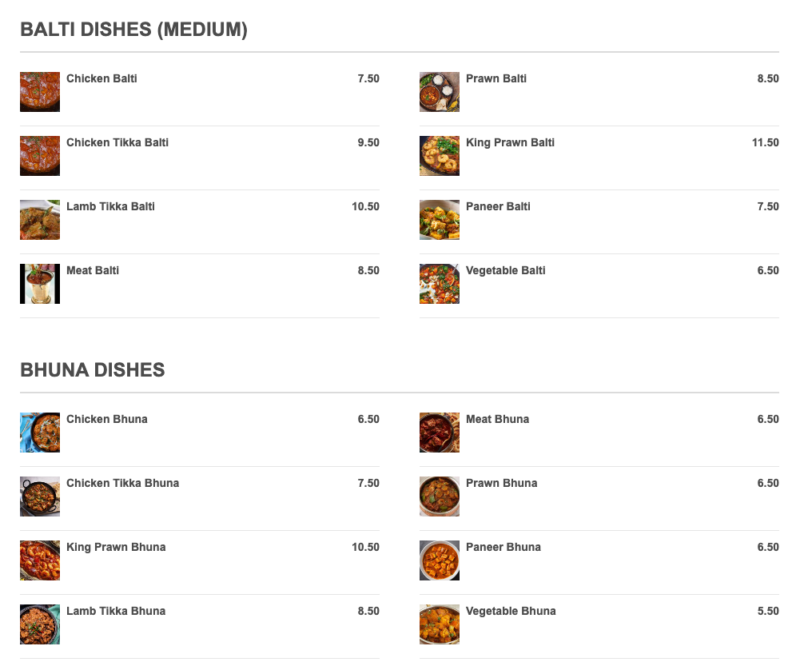The height and width of the screenshot is (670, 812).
Task: Open the Vegetable Balti dish image
Action: 440,284
